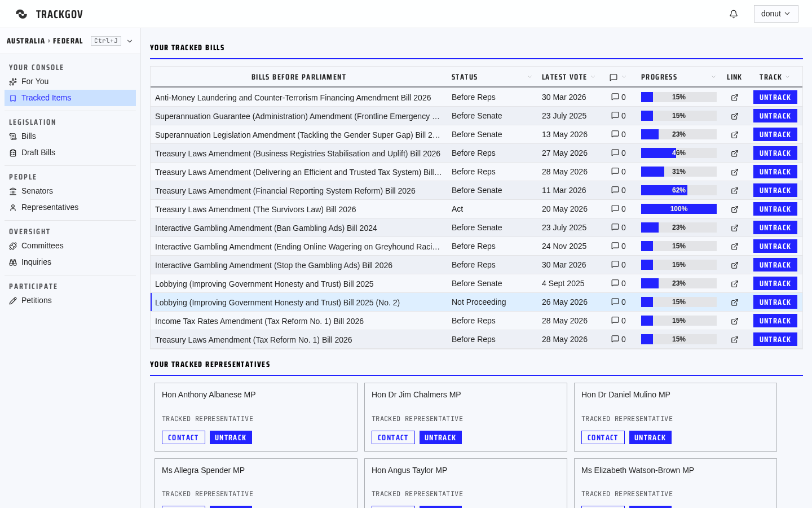Open Ms Elizabeth Watson-Brown MP card
This screenshot has width=812, height=508.
tap(676, 483)
